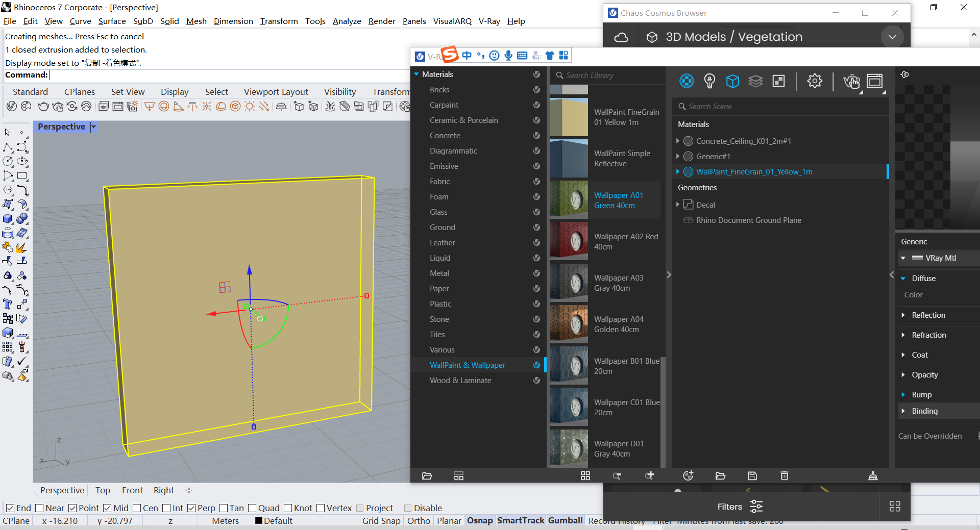Open the V-Ray Frame Buffer window icon
Screen dimensions: 980x530
click(x=874, y=81)
